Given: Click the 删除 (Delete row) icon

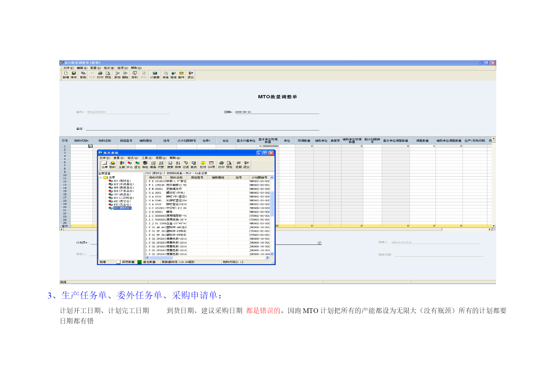Looking at the screenshot, I should coord(125,75).
